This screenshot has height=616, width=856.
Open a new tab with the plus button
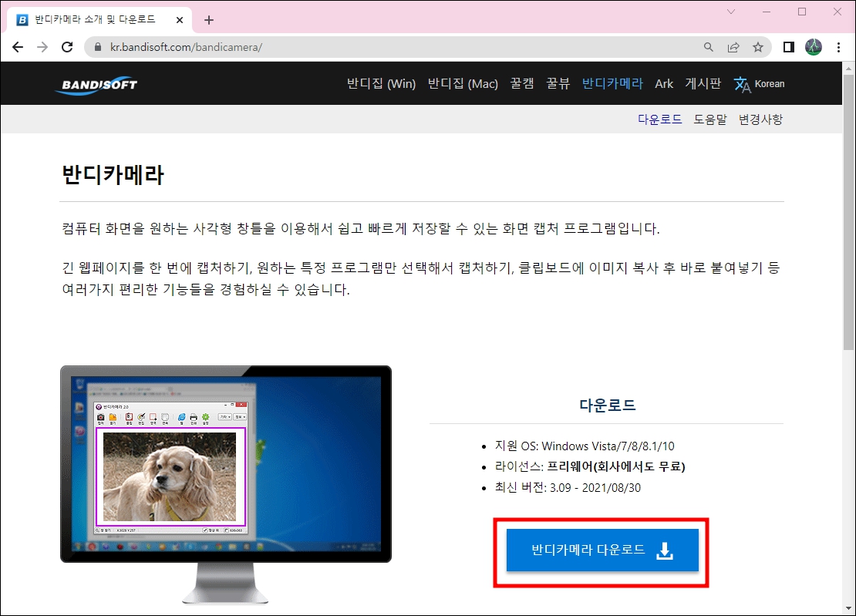click(x=208, y=21)
